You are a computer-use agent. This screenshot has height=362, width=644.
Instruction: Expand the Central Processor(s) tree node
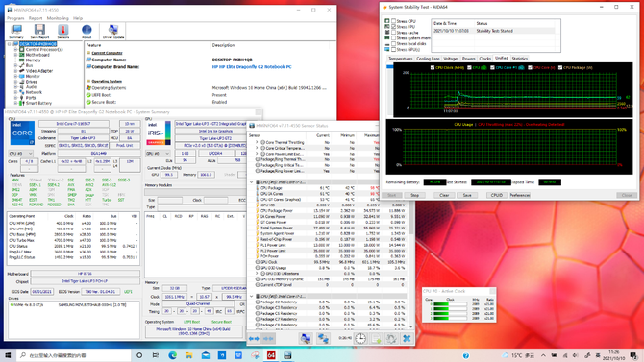16,49
